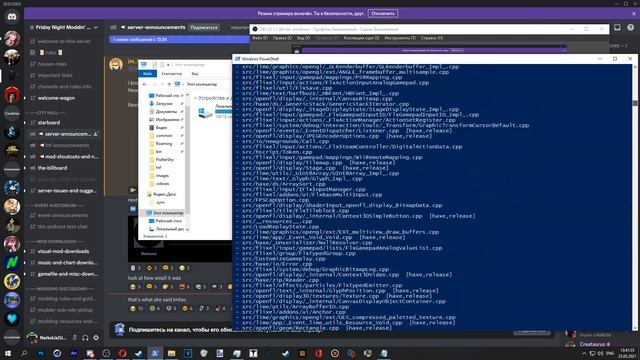Toggle Discord headphones deafen icon
This screenshot has width=640, height=360.
85,338
